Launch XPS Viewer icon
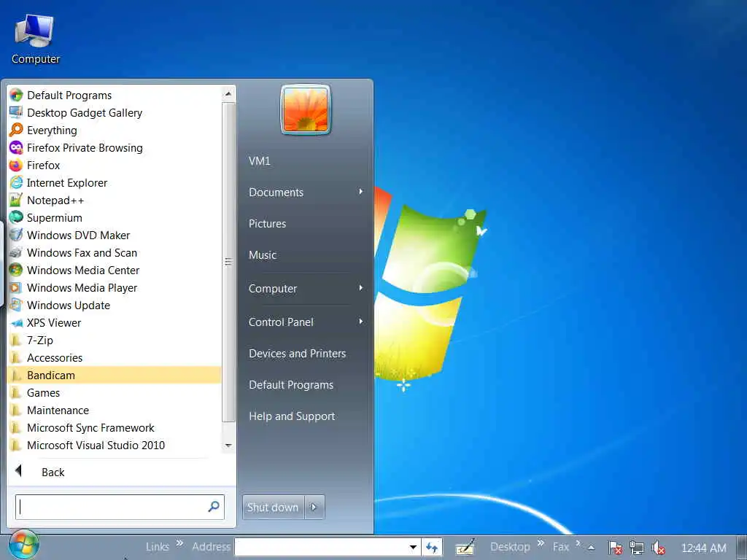This screenshot has height=560, width=747. (x=16, y=323)
